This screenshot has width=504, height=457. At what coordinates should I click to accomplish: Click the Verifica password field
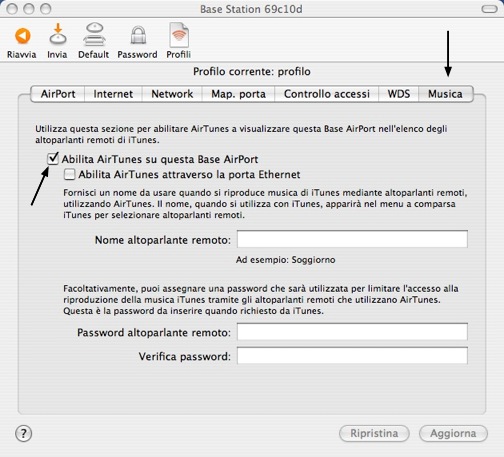(x=352, y=356)
